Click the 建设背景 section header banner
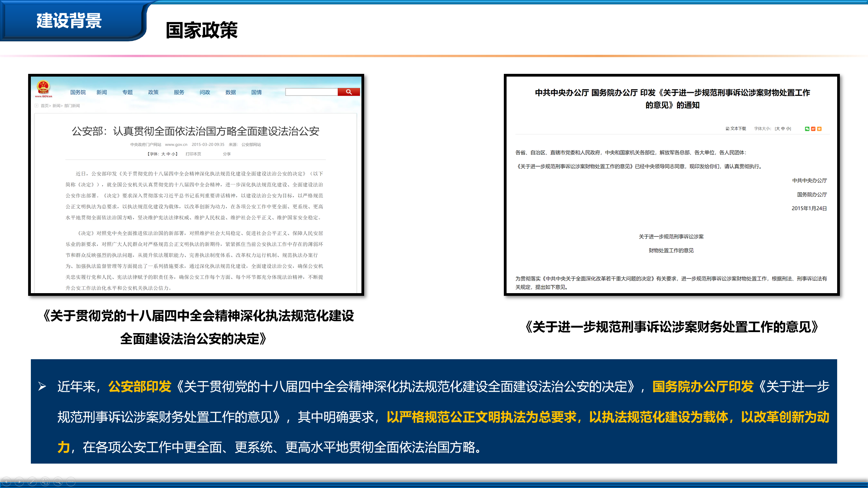This screenshot has width=868, height=488. coord(70,21)
